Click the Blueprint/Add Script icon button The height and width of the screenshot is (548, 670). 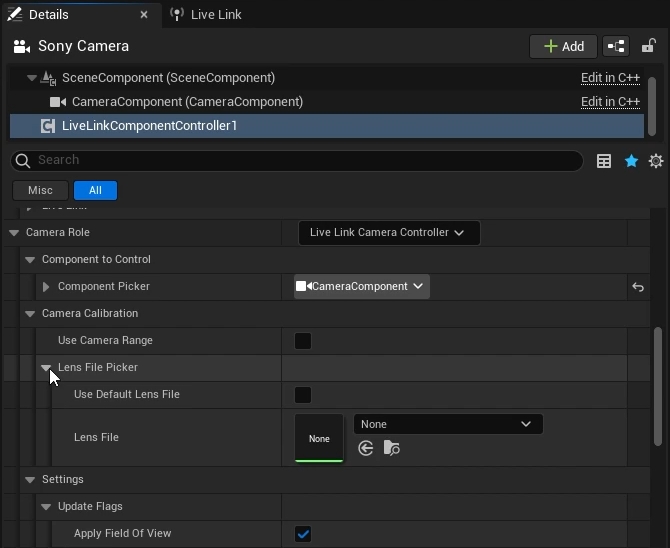tap(616, 46)
